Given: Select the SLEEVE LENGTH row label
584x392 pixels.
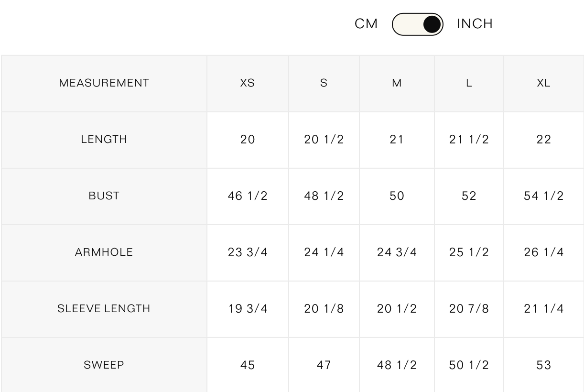Looking at the screenshot, I should click(104, 309).
